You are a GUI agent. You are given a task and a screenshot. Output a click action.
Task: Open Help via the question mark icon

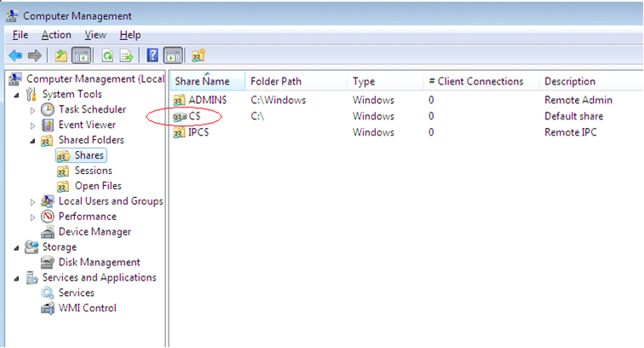153,55
